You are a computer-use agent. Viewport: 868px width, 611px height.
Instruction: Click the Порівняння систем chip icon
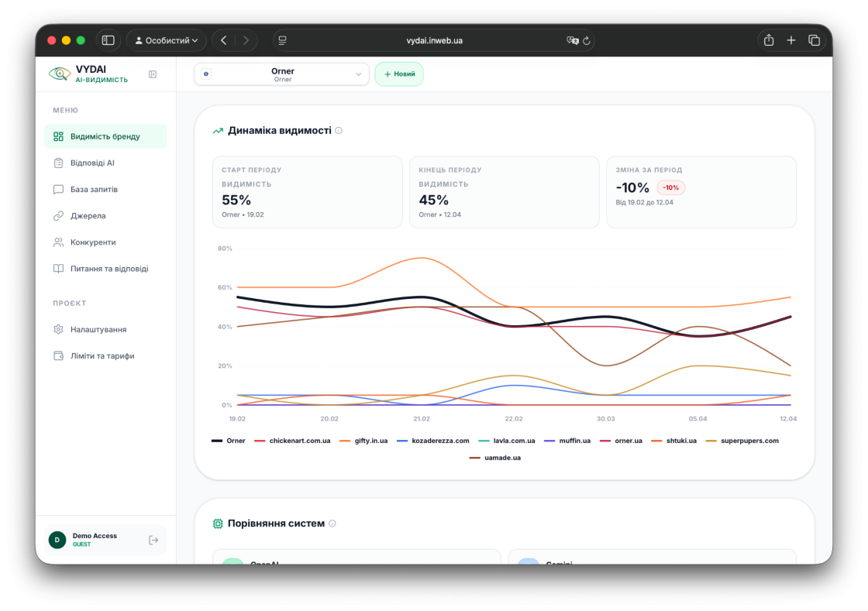(218, 523)
